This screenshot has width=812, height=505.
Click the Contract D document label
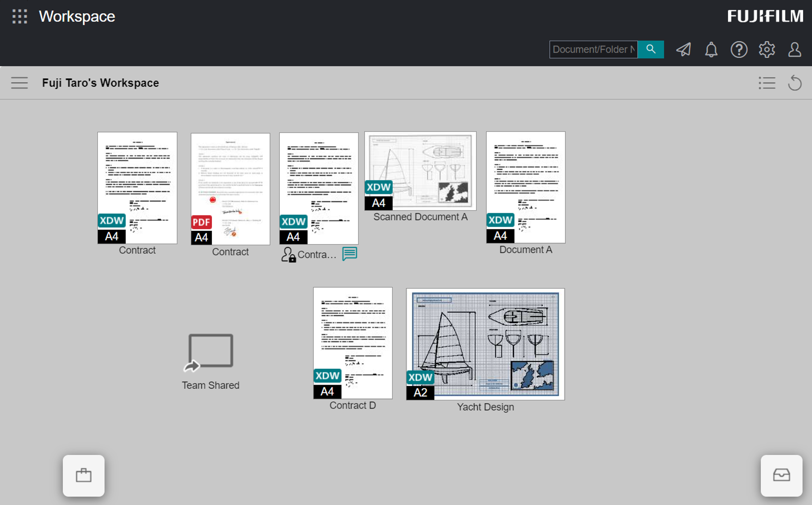(x=353, y=405)
